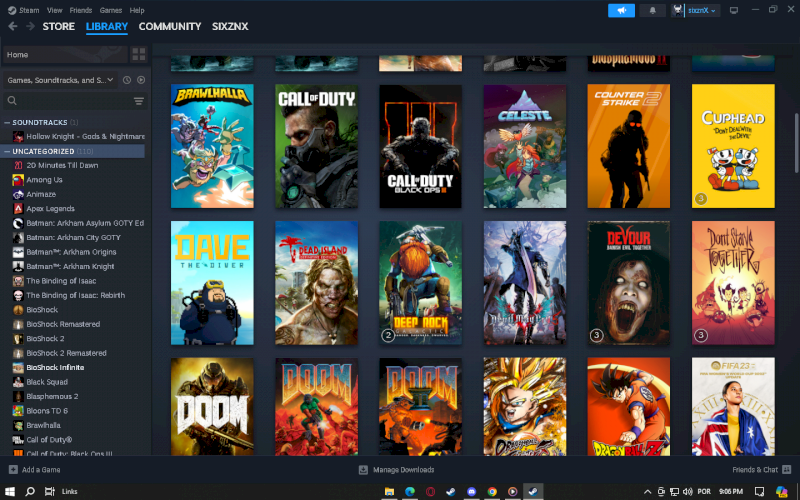This screenshot has width=800, height=500.
Task: Open Manage Downloads
Action: (x=397, y=469)
